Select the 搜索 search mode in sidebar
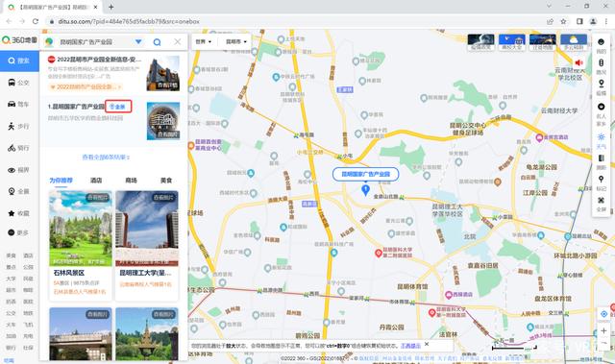 [19, 61]
